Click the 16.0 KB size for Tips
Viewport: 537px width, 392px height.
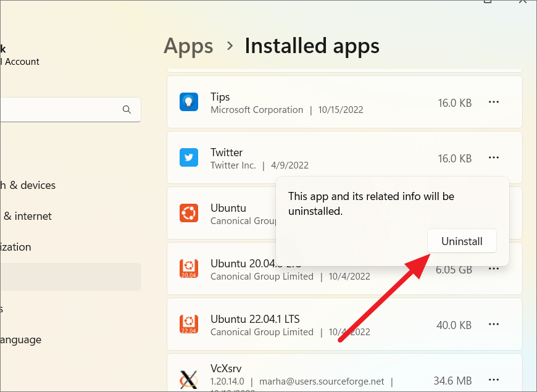pyautogui.click(x=454, y=103)
